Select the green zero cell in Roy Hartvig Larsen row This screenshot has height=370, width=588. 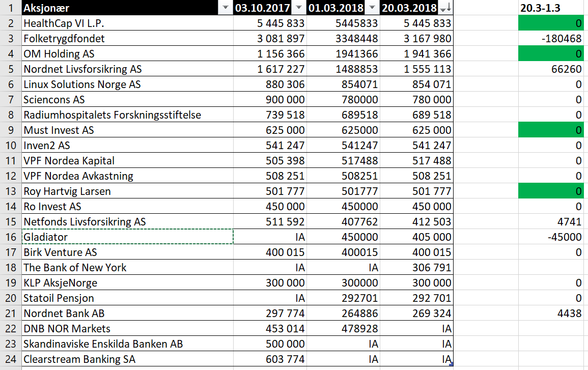(551, 191)
